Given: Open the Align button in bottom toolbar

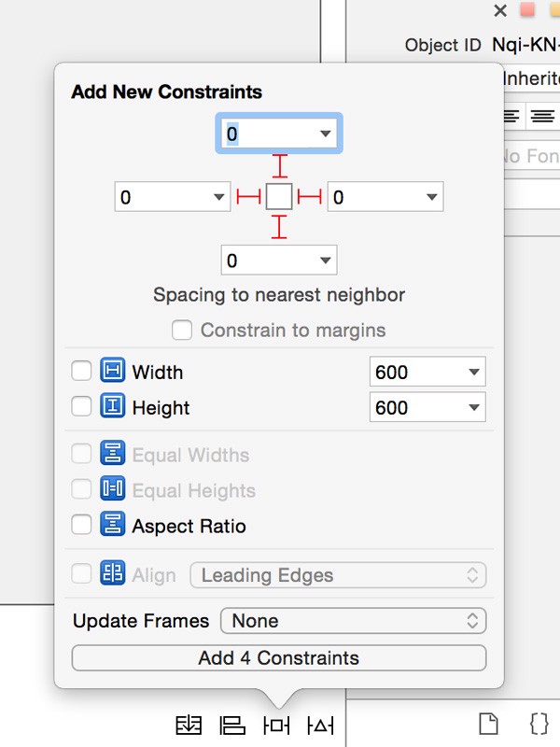Looking at the screenshot, I should [x=232, y=726].
